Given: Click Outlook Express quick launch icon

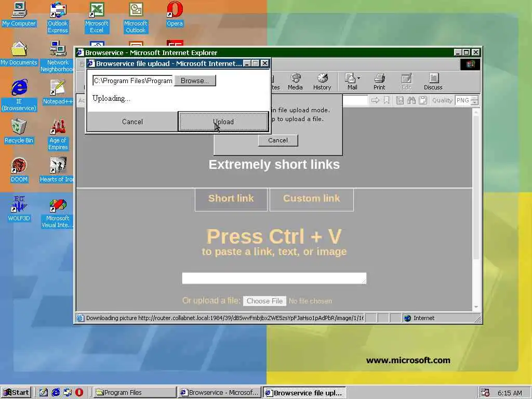Looking at the screenshot, I should 68,393.
